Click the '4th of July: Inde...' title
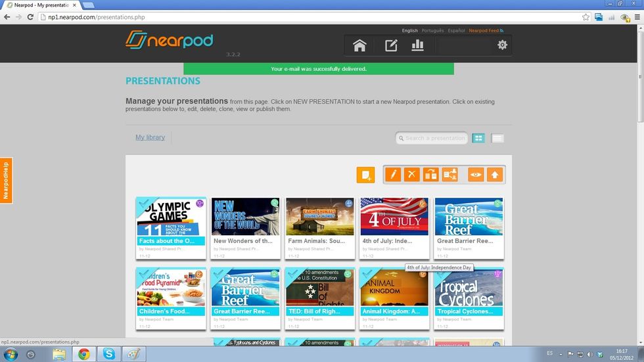Screen dimensions: 644x362 click(387, 241)
